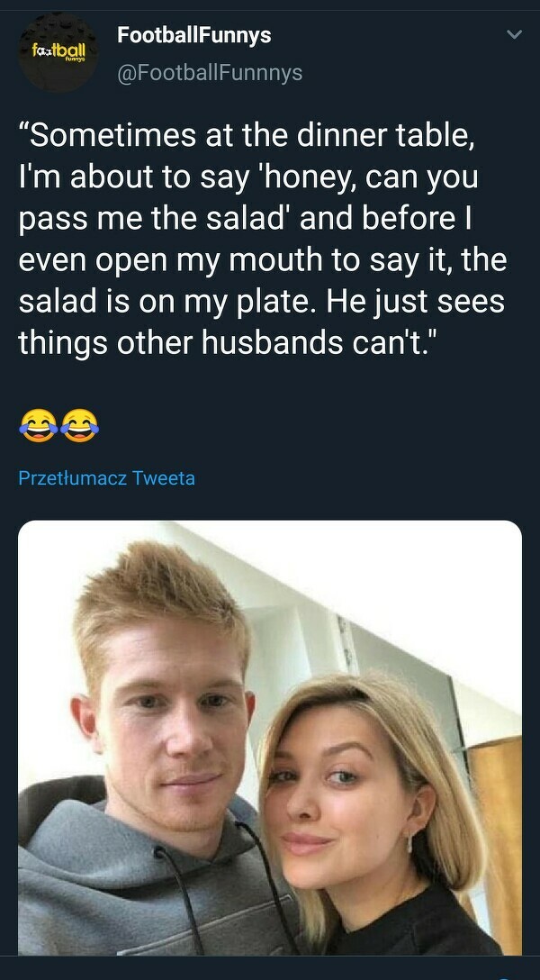
Task: Open the @FootballFunnnys handle link
Action: [x=210, y=73]
